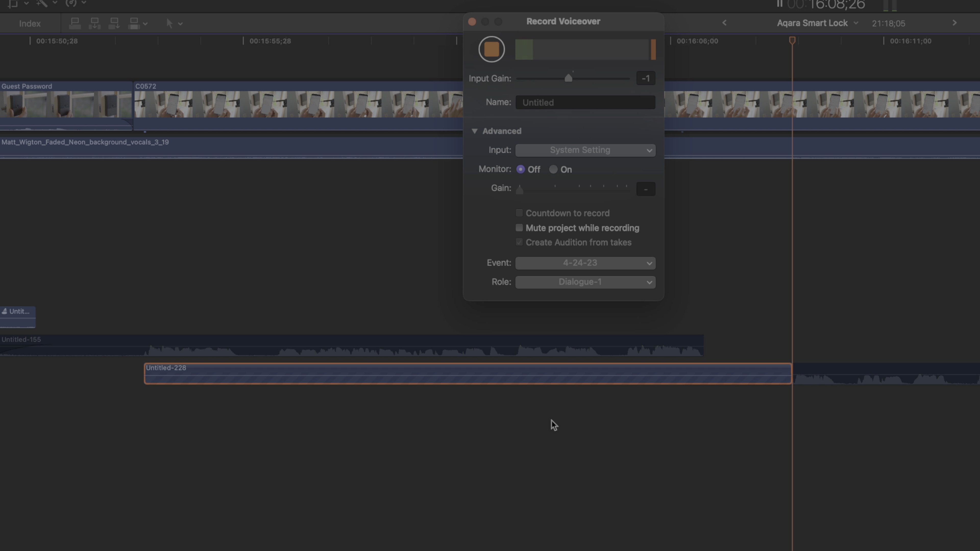Viewport: 980px width, 551px height.
Task: Set Monitor to On
Action: click(x=554, y=169)
